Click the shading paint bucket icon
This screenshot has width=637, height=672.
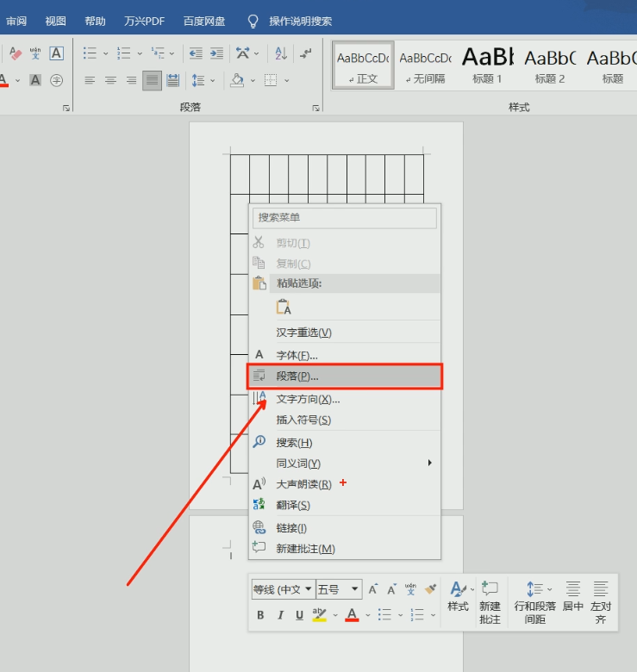coord(237,80)
